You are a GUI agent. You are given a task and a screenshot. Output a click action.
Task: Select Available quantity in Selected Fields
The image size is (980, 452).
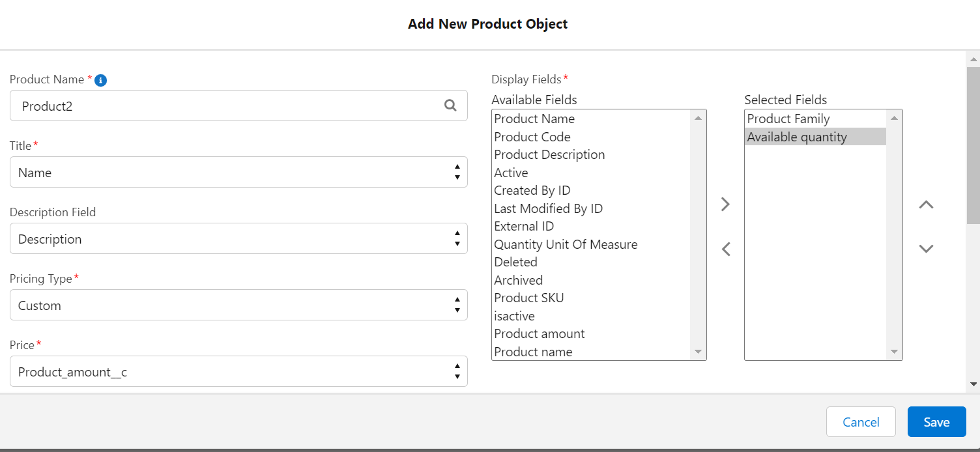[x=797, y=137]
